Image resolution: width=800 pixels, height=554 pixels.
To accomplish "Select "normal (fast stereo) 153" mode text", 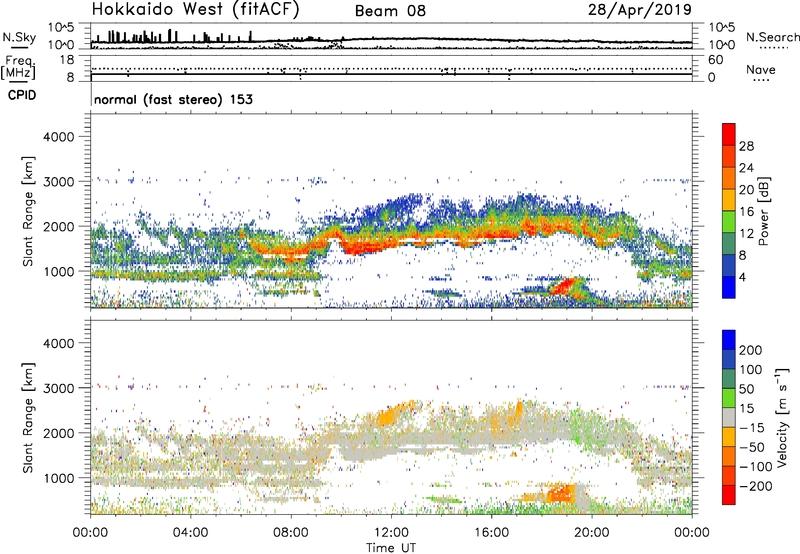I will click(173, 100).
